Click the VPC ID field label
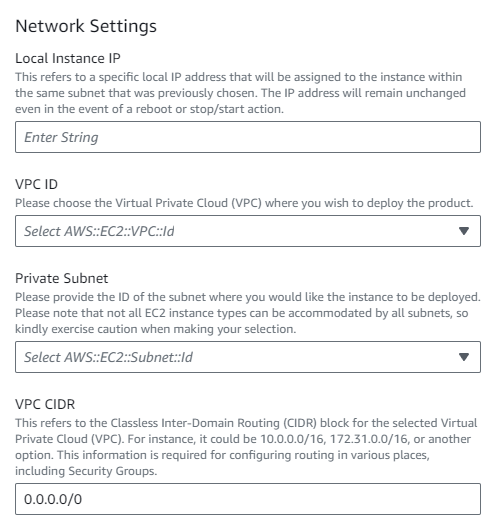The width and height of the screenshot is (497, 518). (36, 184)
